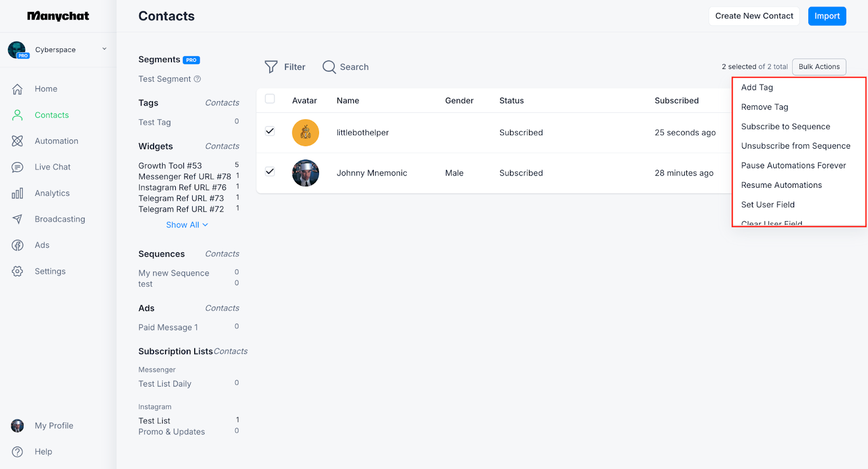This screenshot has width=868, height=469.
Task: Open Broadcasting from the sidebar
Action: 60,219
